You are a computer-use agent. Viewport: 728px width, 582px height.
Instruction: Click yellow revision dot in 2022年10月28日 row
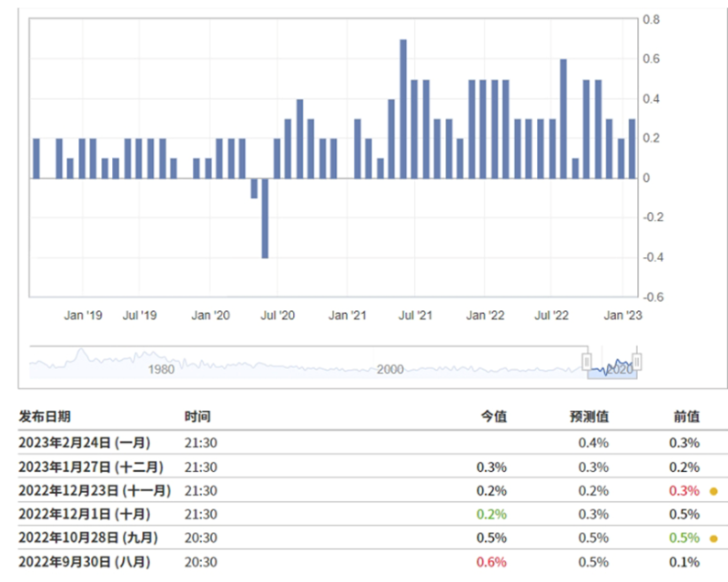pyautogui.click(x=713, y=538)
